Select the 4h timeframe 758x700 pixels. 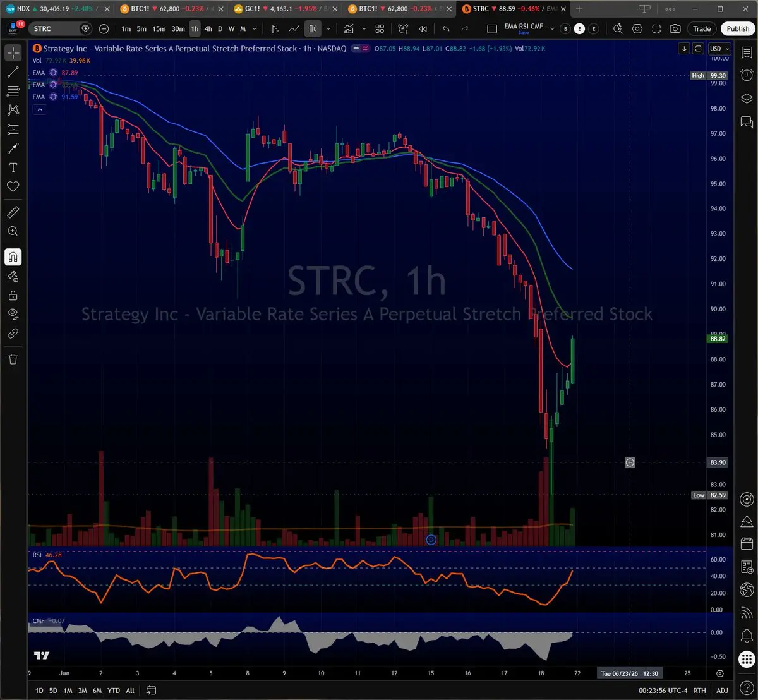click(x=208, y=29)
